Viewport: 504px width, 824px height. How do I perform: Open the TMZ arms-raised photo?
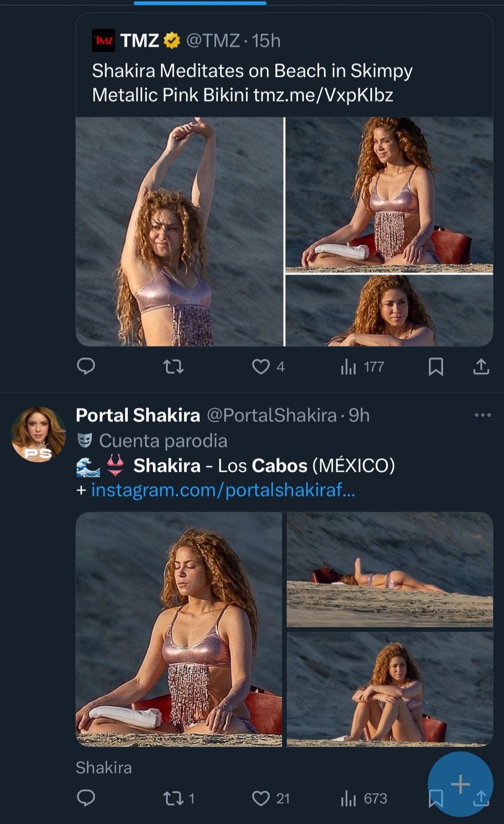[x=179, y=232]
